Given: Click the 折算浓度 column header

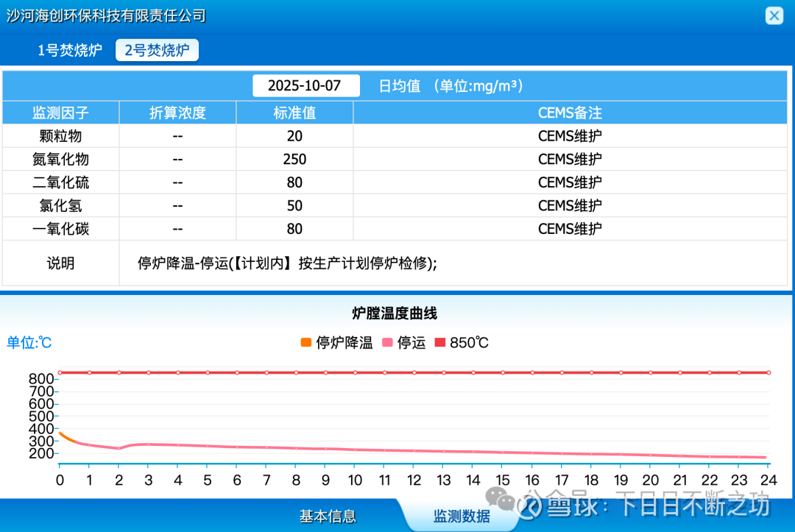Looking at the screenshot, I should click(177, 113).
